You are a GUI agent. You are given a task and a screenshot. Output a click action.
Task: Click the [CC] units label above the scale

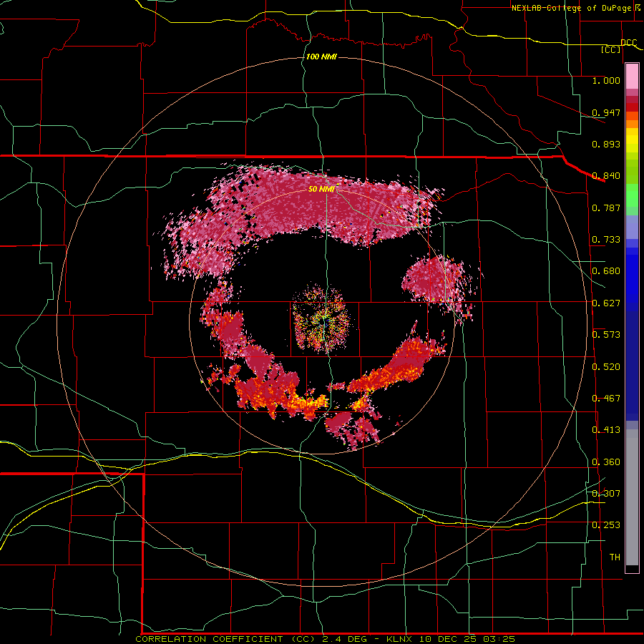click(x=611, y=49)
